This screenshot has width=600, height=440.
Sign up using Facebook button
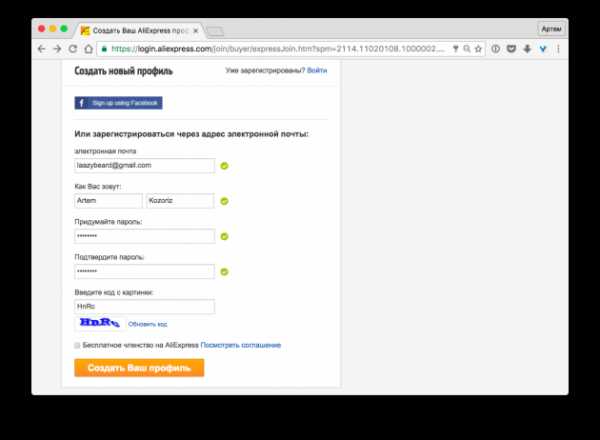pos(118,103)
